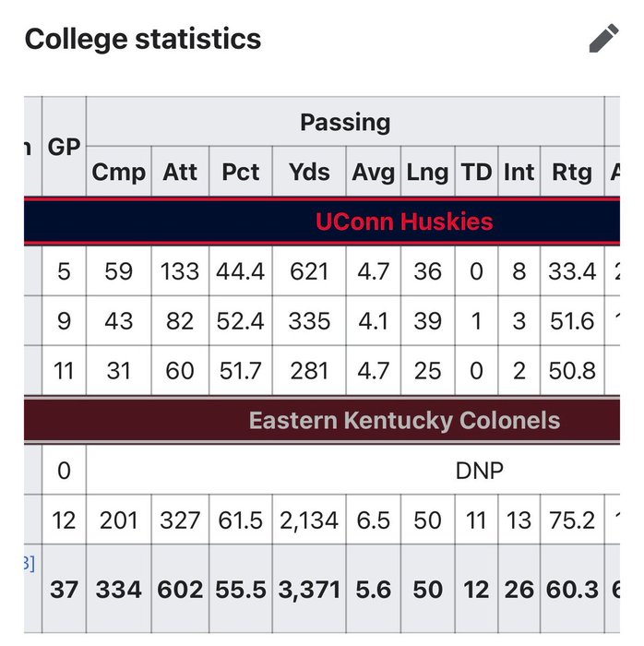
Task: Click the 44.4 completion percentage cell
Action: click(x=240, y=271)
